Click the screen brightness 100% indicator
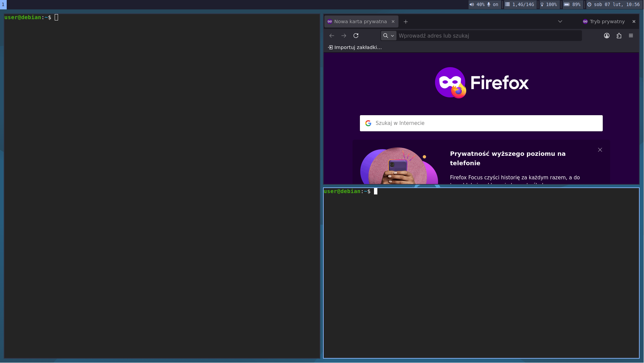Screen dimensions: 644x363 click(x=549, y=4)
